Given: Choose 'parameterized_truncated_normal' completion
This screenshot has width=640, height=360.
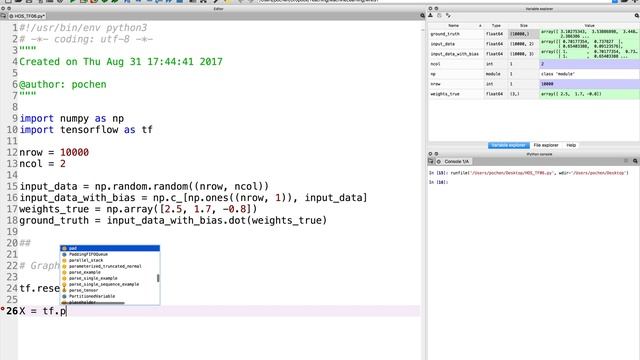Looking at the screenshot, I should pyautogui.click(x=109, y=266).
